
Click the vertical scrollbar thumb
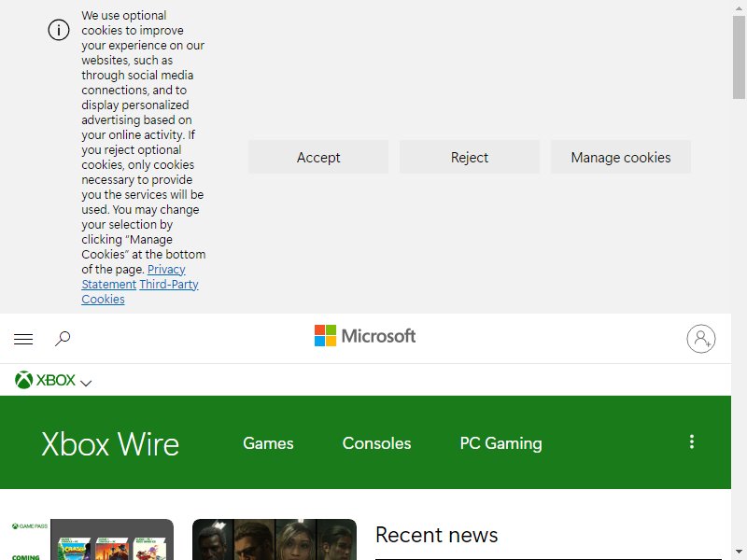[739, 57]
